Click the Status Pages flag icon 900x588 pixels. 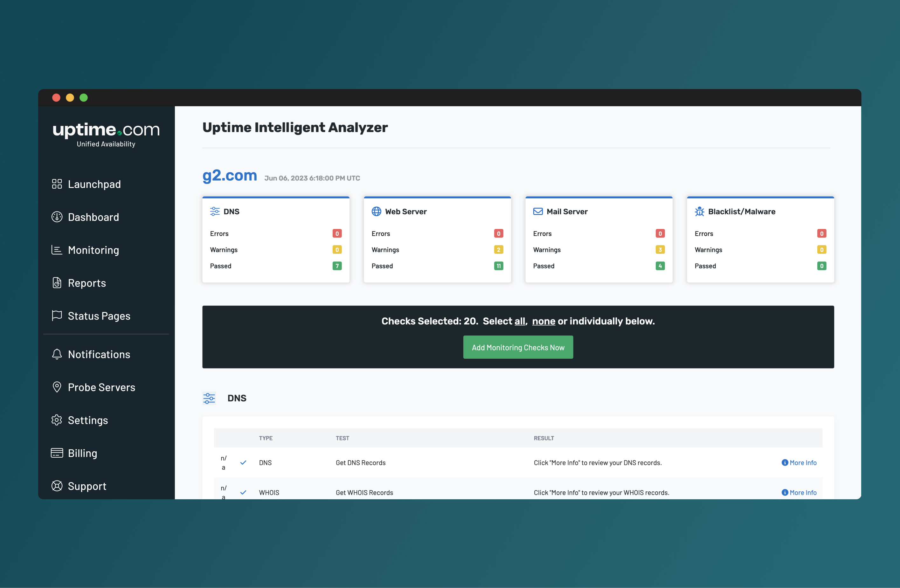pyautogui.click(x=57, y=316)
